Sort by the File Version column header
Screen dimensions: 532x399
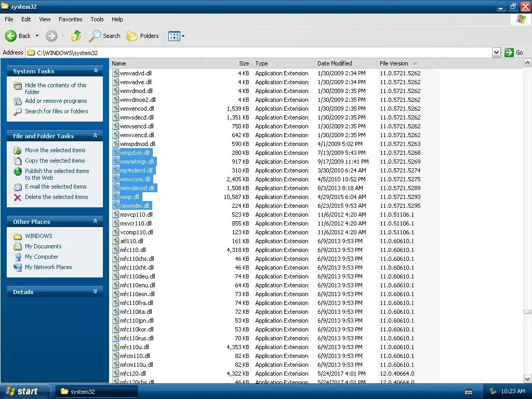pos(408,63)
